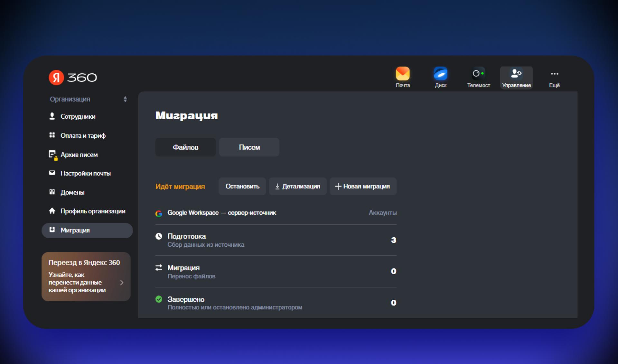618x364 pixels.
Task: Click the Google logo icon
Action: pos(159,213)
